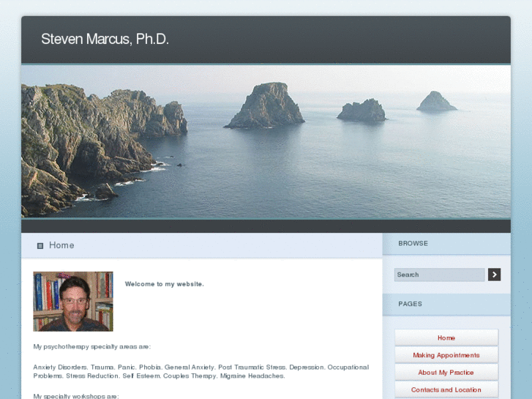Click the 'Anxiety Disorders, Trauma, Panic' paragraph
Screen dimensions: 532x399
(201, 371)
